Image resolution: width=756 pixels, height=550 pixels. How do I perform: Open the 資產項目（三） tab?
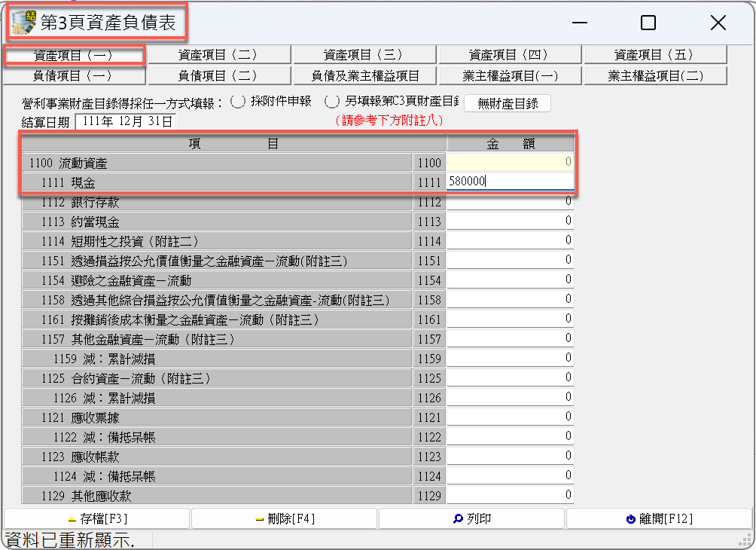coord(364,55)
